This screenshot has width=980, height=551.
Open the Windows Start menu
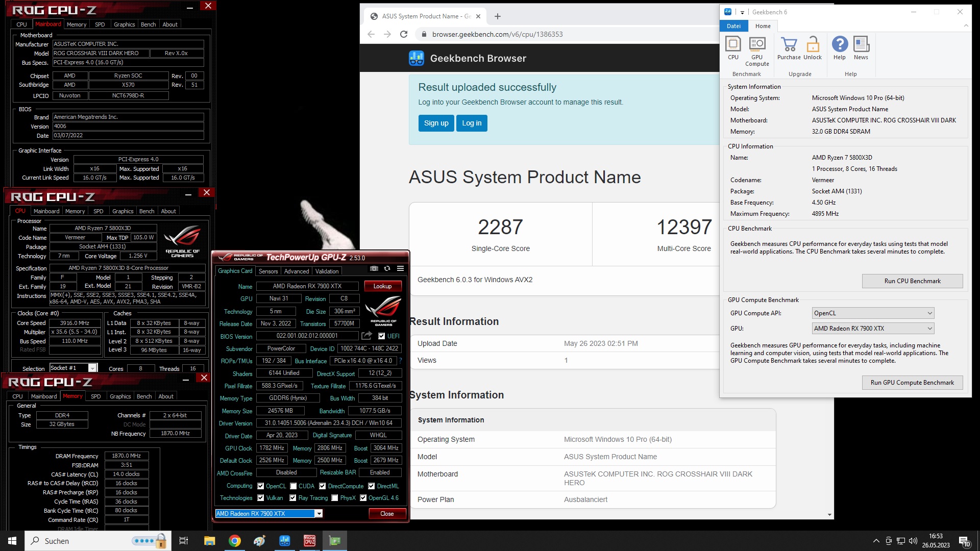point(12,541)
